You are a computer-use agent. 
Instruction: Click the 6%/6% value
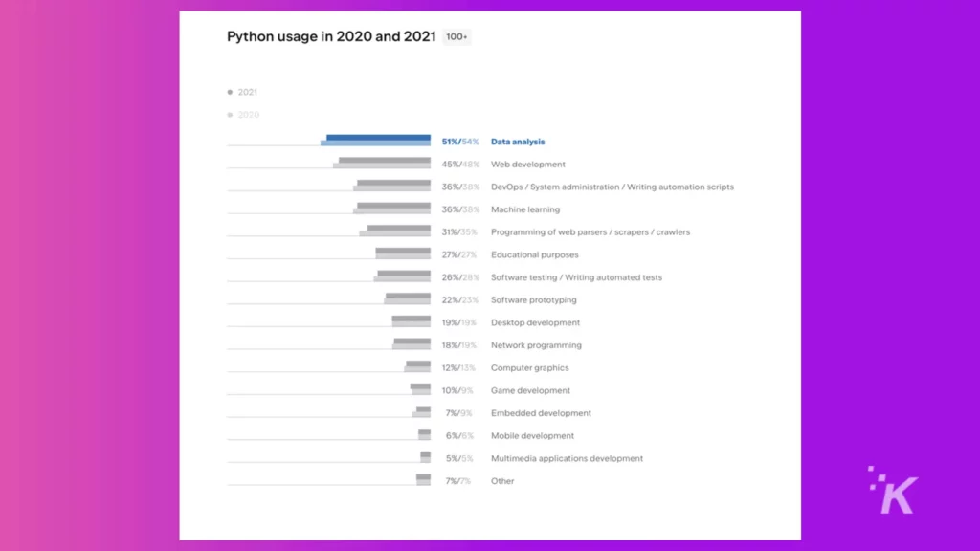(x=459, y=435)
